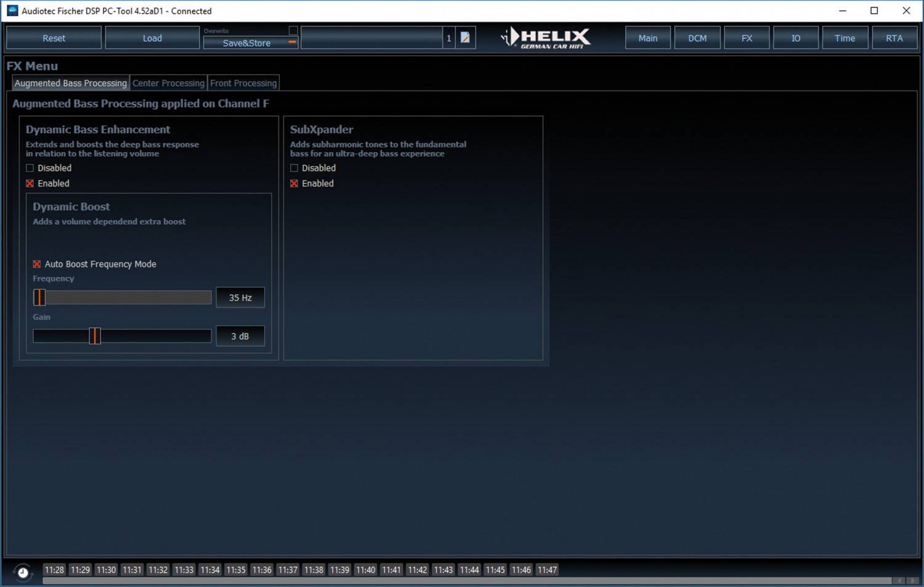This screenshot has height=587, width=924.
Task: Select the 11:44 history timestamp
Action: [469, 570]
